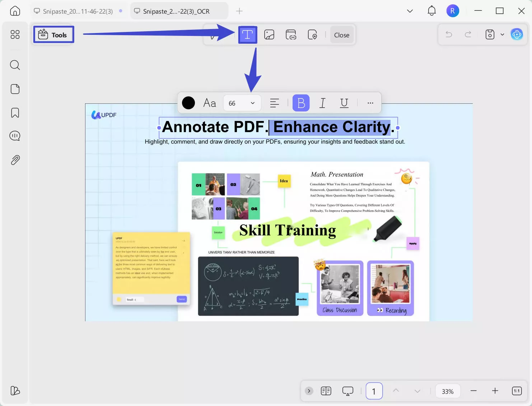The width and height of the screenshot is (532, 406).
Task: Select the Text annotation tool
Action: point(248,34)
